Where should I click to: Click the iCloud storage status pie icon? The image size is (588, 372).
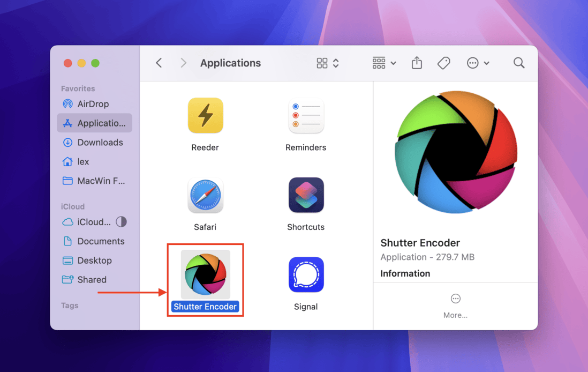(121, 222)
